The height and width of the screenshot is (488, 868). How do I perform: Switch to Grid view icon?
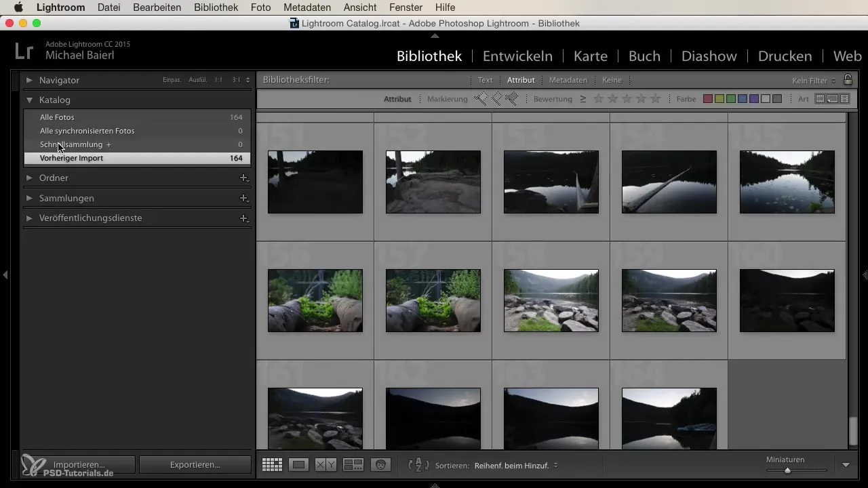pos(272,465)
